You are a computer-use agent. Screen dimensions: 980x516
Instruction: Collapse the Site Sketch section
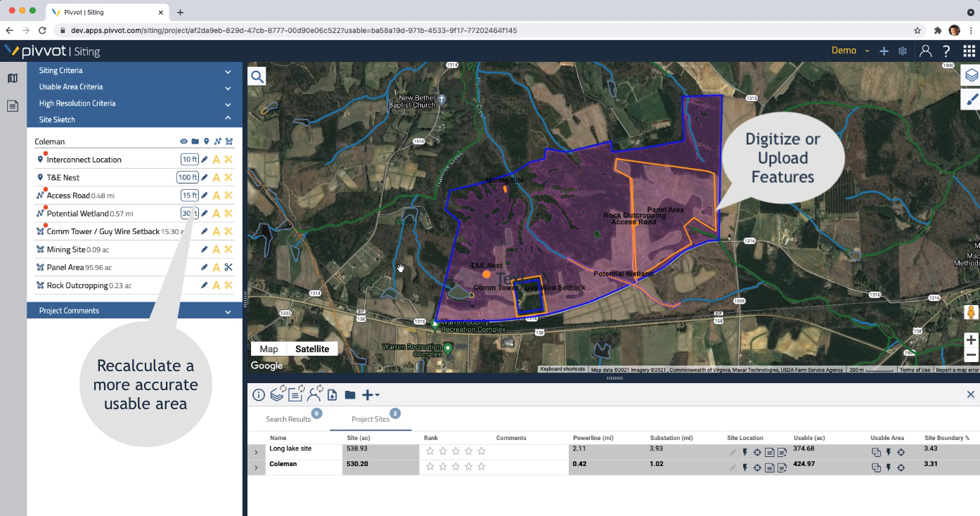(227, 119)
